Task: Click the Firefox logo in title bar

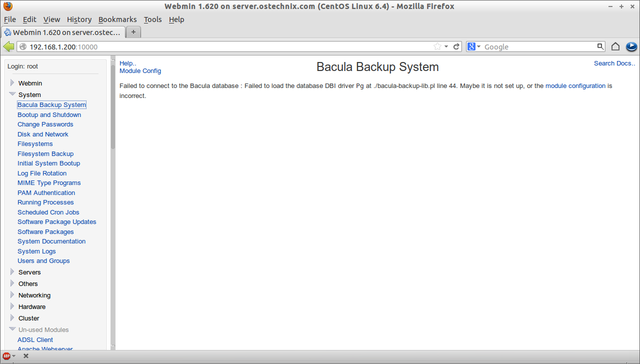Action: tap(8, 6)
